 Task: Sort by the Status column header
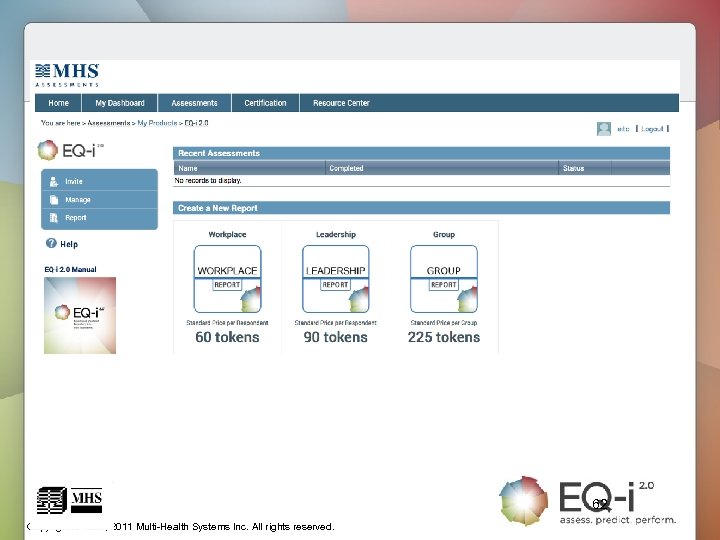[585, 169]
